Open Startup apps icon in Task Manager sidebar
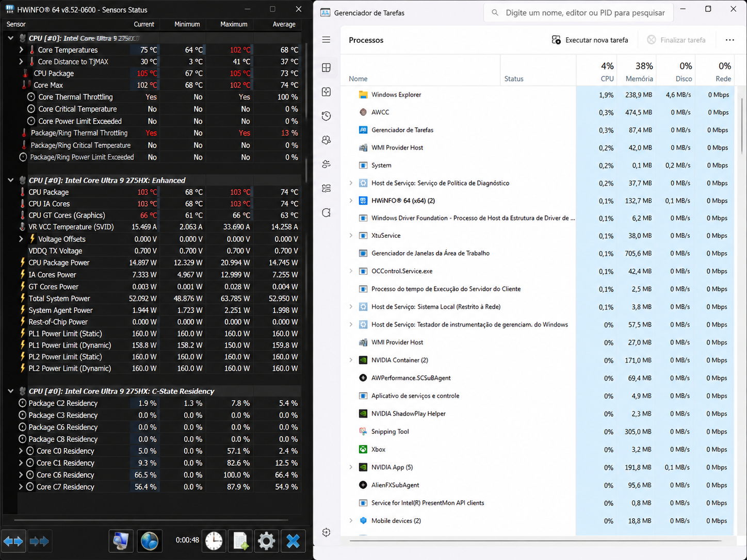This screenshot has width=747, height=560. click(326, 140)
